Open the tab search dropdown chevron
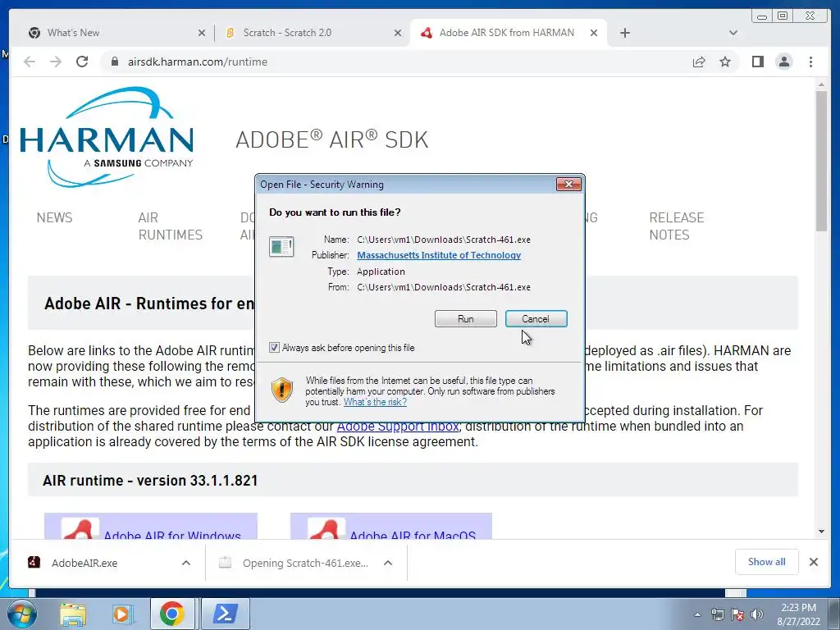The image size is (840, 630). coord(733,33)
